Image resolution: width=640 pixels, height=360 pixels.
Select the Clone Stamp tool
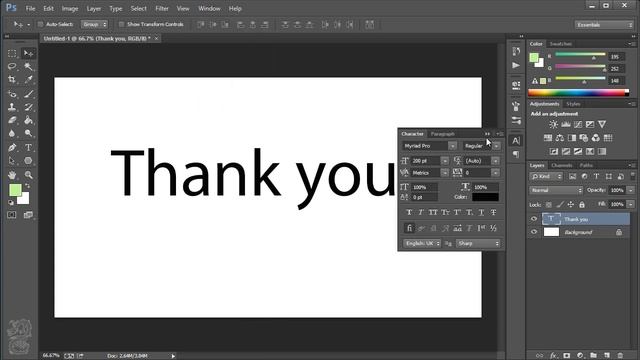[x=12, y=107]
